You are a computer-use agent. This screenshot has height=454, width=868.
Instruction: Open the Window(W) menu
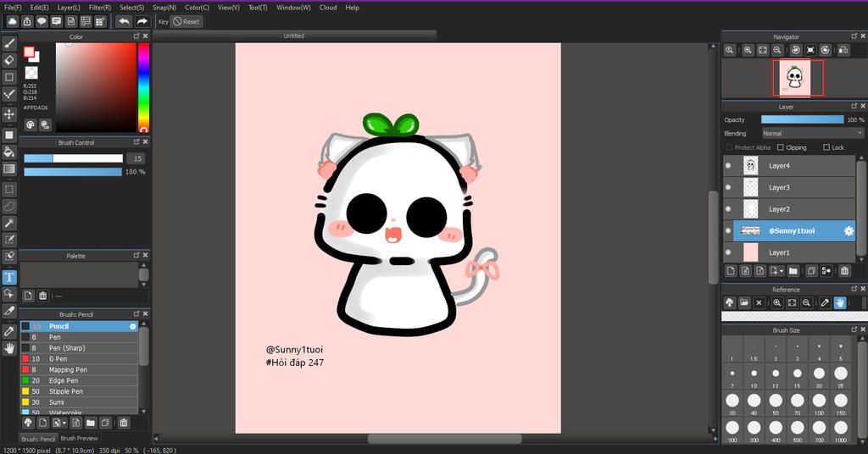coord(293,7)
